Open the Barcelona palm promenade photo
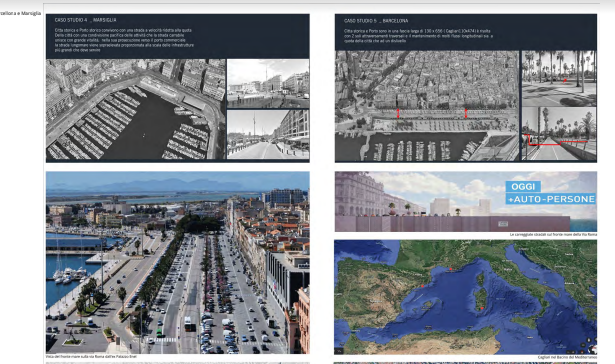 (559, 78)
